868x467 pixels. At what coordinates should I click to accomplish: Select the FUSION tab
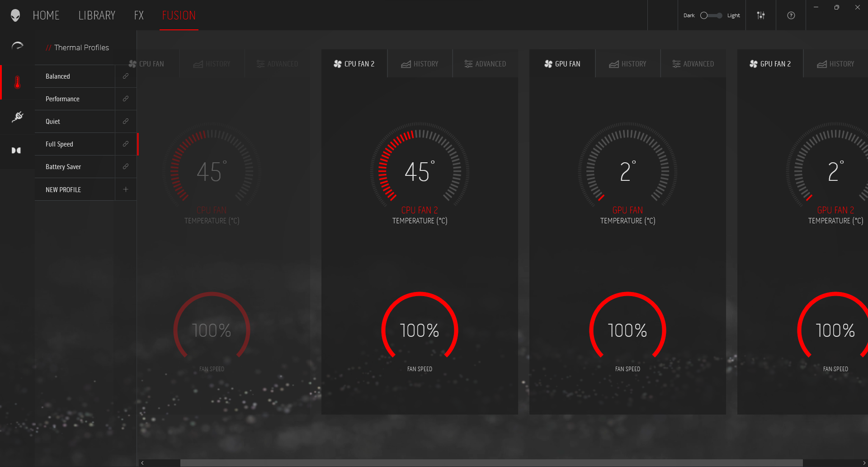coord(179,15)
